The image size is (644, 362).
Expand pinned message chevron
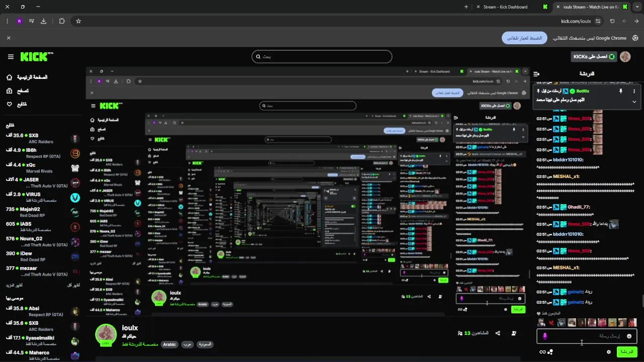(634, 102)
